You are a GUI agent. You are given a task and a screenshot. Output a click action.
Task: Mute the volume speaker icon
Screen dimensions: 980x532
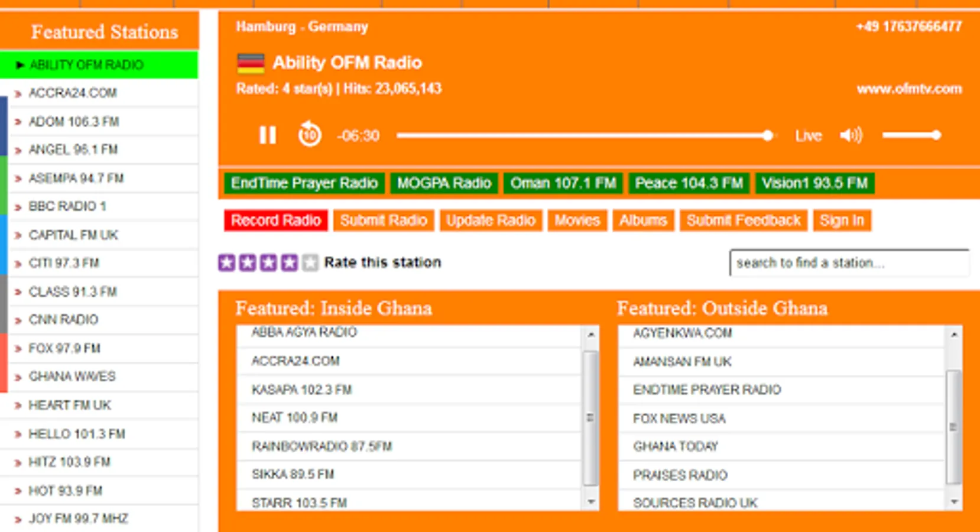851,135
